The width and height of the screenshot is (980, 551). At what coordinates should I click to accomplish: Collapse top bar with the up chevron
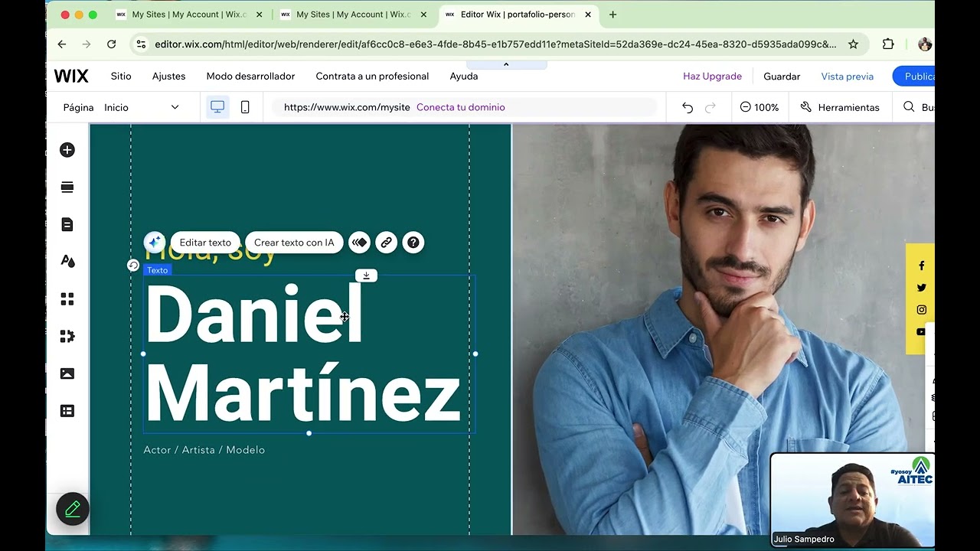point(506,64)
